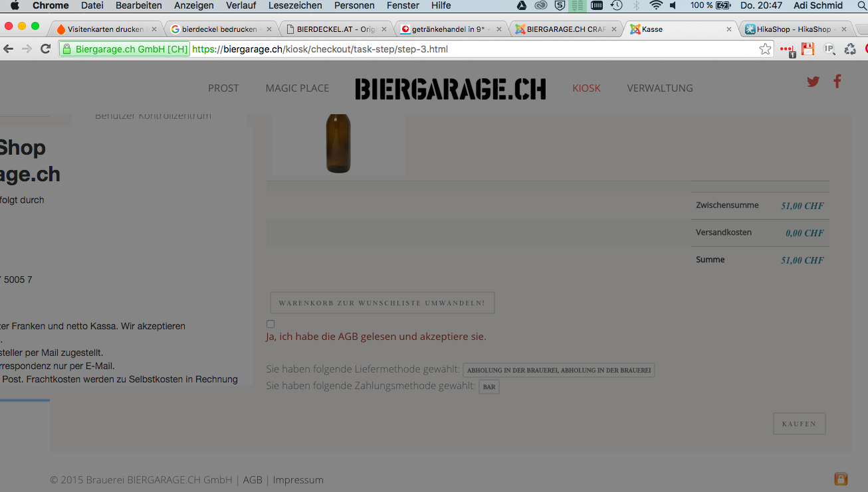The width and height of the screenshot is (868, 492).
Task: Open the Apple menu
Action: 15,6
